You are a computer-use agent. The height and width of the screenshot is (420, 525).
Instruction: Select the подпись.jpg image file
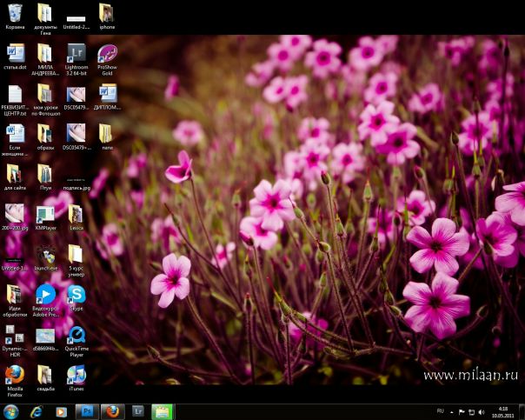point(76,175)
